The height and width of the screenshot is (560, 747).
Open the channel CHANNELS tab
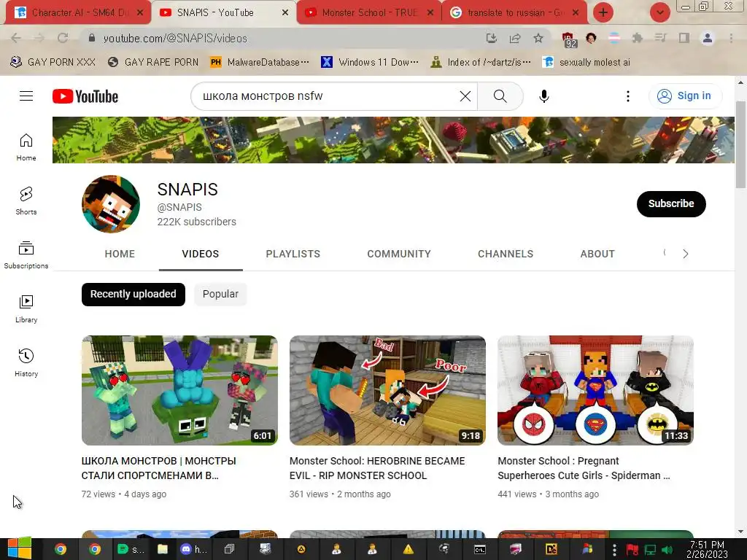tap(506, 254)
